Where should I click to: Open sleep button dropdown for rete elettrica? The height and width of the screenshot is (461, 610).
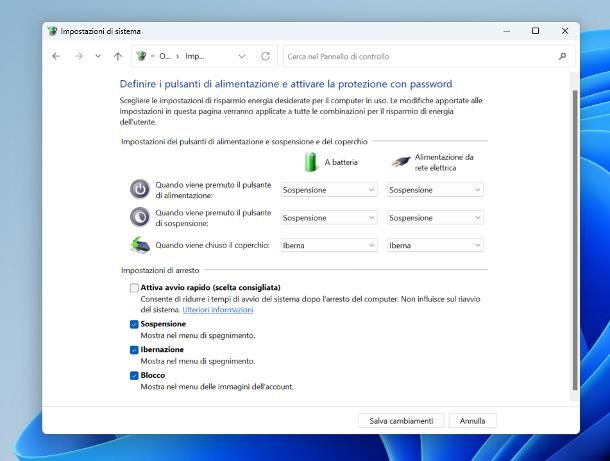(435, 218)
